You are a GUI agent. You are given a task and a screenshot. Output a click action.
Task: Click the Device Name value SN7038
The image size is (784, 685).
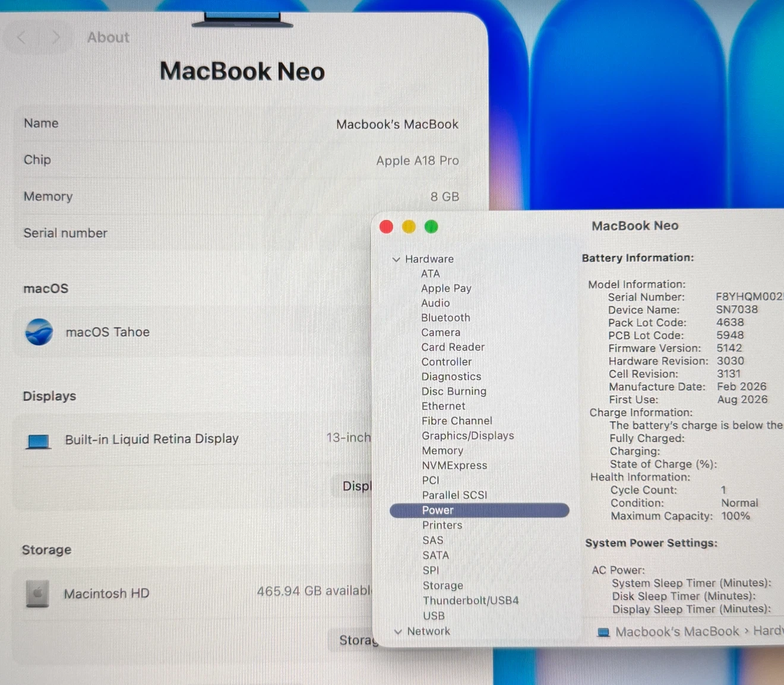(736, 310)
